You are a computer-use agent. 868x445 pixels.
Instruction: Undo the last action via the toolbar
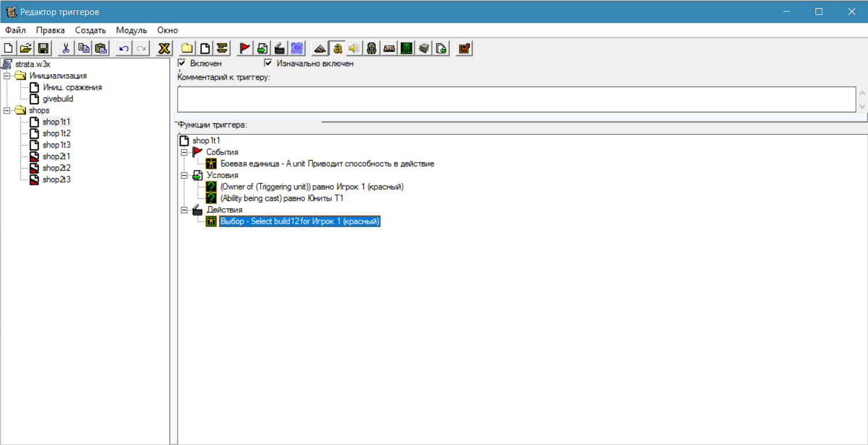123,48
